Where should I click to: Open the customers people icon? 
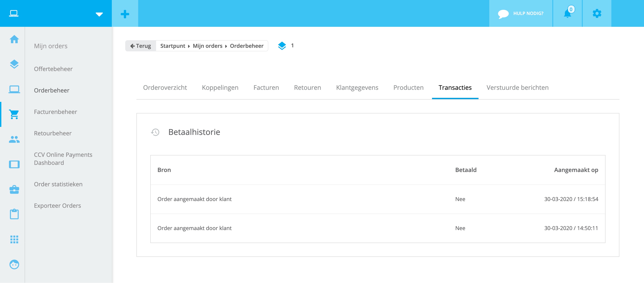14,139
